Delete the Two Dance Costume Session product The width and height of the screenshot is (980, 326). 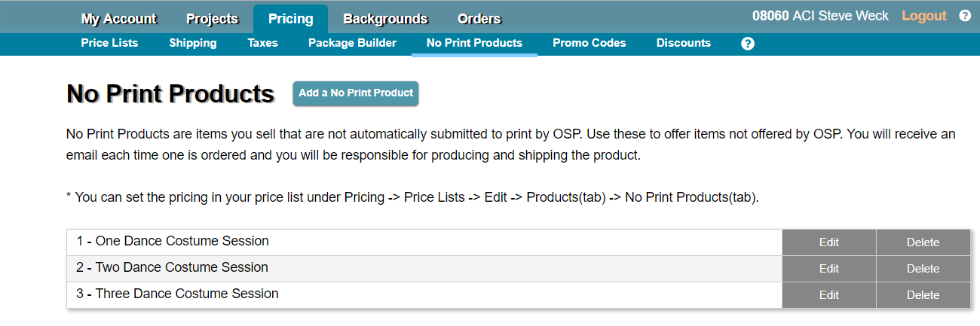tap(923, 269)
